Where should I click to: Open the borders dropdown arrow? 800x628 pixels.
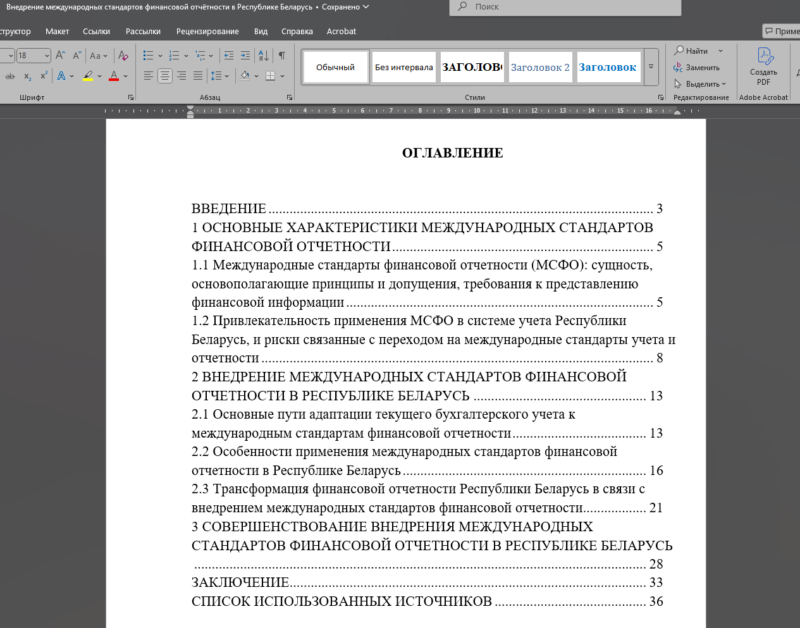pyautogui.click(x=282, y=76)
